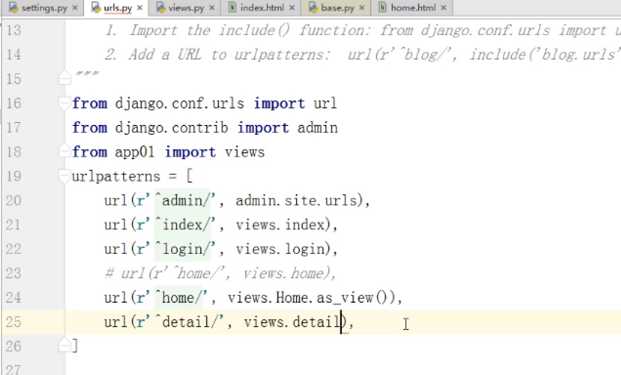Click the home.html file icon
Screen dimensions: 621x375
tap(383, 8)
